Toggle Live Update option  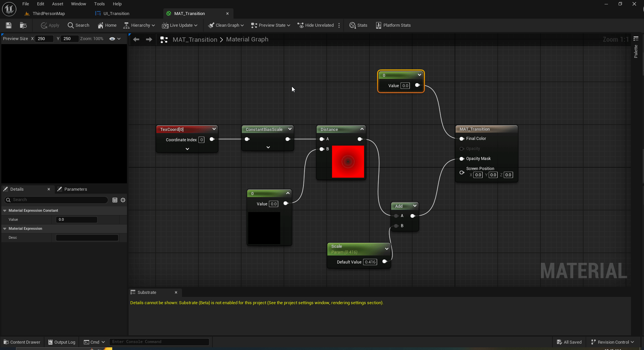(180, 25)
